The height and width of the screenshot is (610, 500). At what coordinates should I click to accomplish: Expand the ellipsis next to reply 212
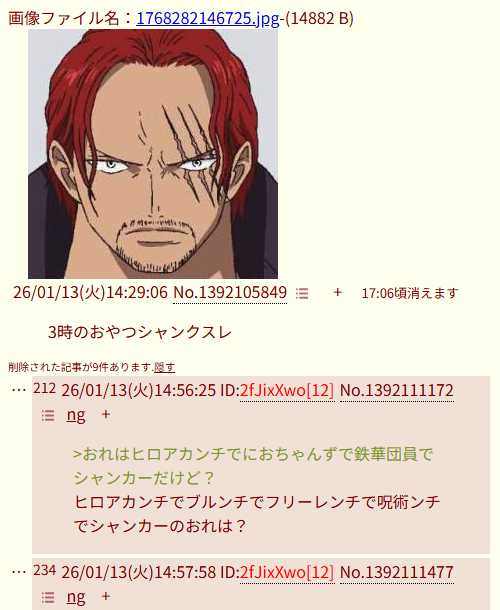(19, 389)
